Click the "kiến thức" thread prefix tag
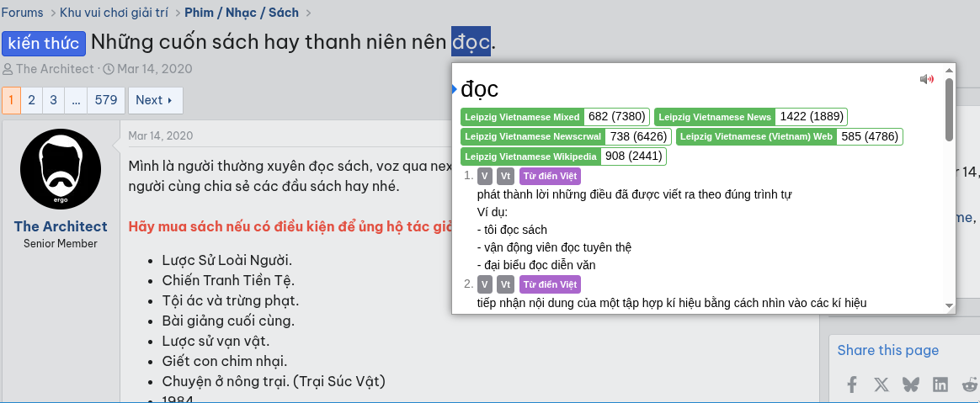 pyautogui.click(x=44, y=43)
